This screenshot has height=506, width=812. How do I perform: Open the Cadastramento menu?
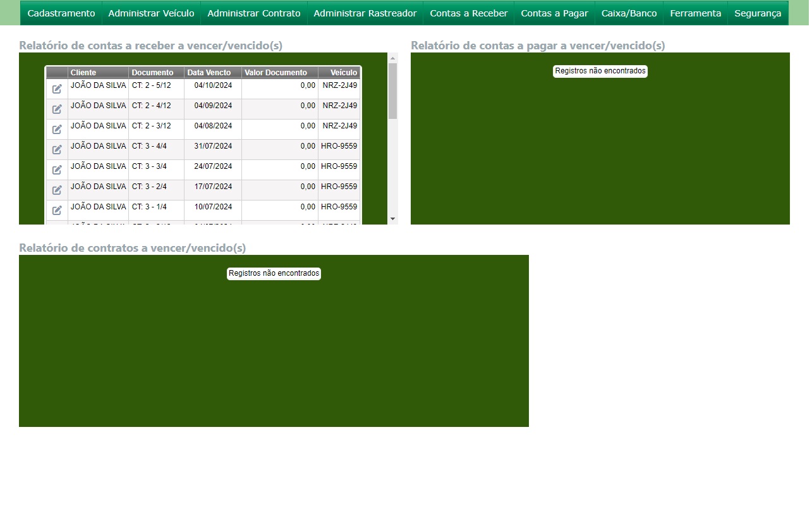click(x=61, y=13)
